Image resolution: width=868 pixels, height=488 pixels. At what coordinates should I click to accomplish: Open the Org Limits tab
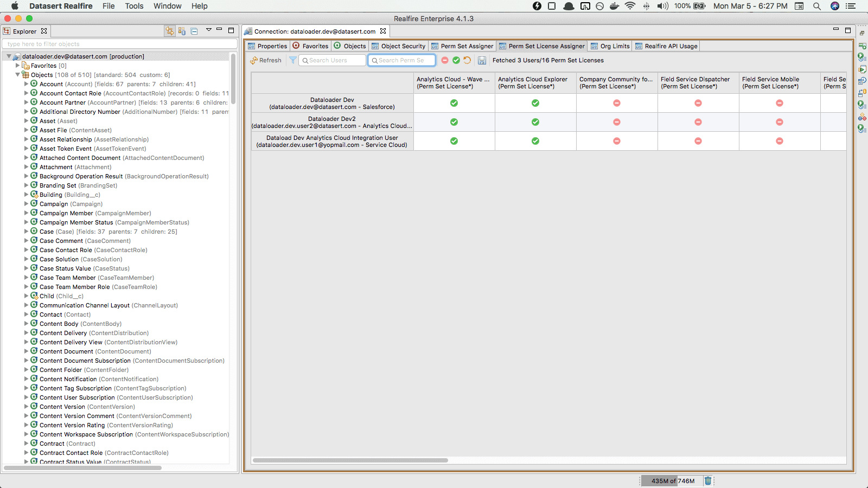tap(610, 46)
